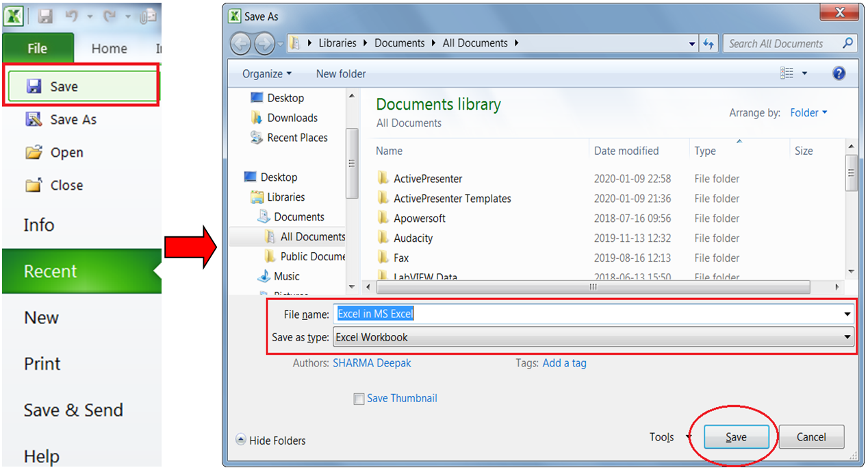Screen dimensions: 868x470
Task: Select Desktop under Favorites in navigation pane
Action: click(278, 98)
